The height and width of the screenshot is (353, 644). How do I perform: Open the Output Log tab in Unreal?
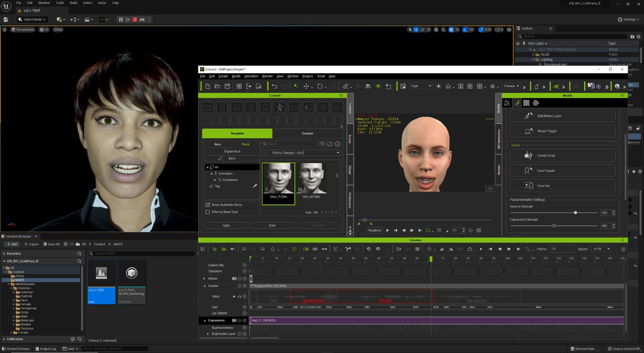tap(46, 349)
